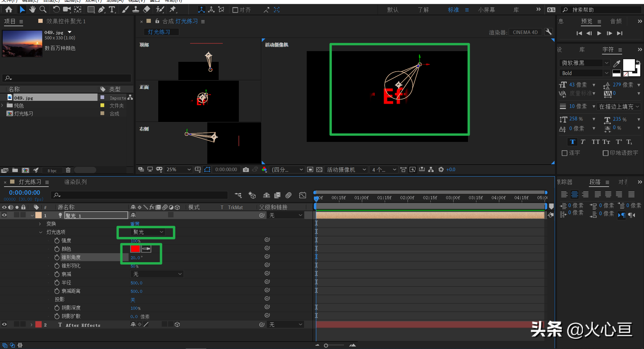Open the 衰减 falloff dropdown

point(157,274)
